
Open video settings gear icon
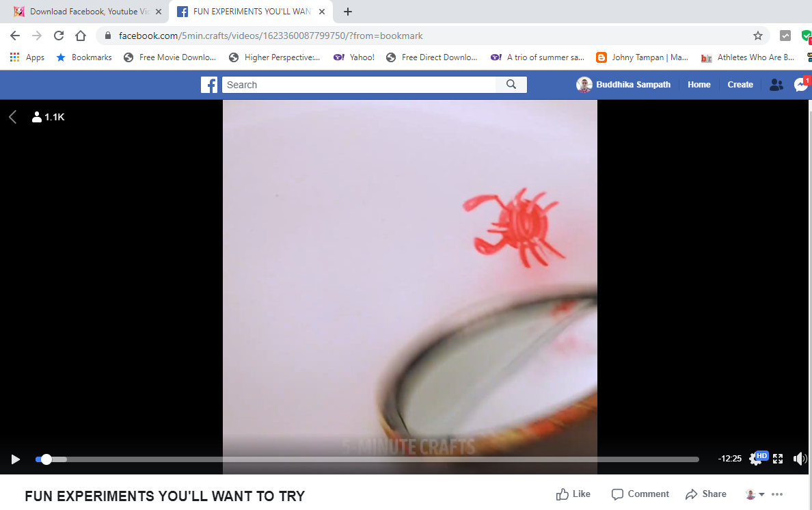coord(755,459)
